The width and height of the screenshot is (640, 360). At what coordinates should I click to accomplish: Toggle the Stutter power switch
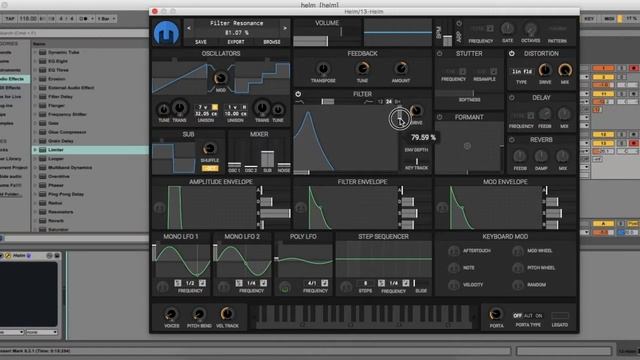pos(440,53)
